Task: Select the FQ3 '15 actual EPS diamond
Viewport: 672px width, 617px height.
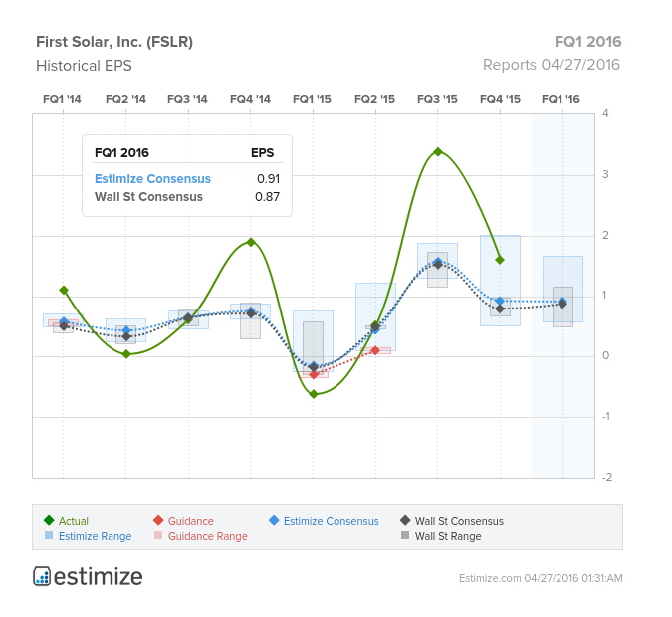Action: (438, 151)
